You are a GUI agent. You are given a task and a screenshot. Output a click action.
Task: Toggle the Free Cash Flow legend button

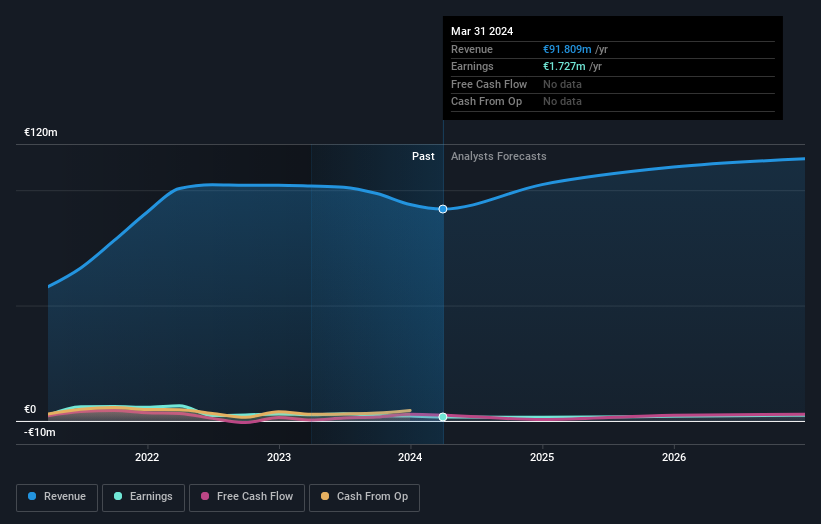click(x=247, y=497)
